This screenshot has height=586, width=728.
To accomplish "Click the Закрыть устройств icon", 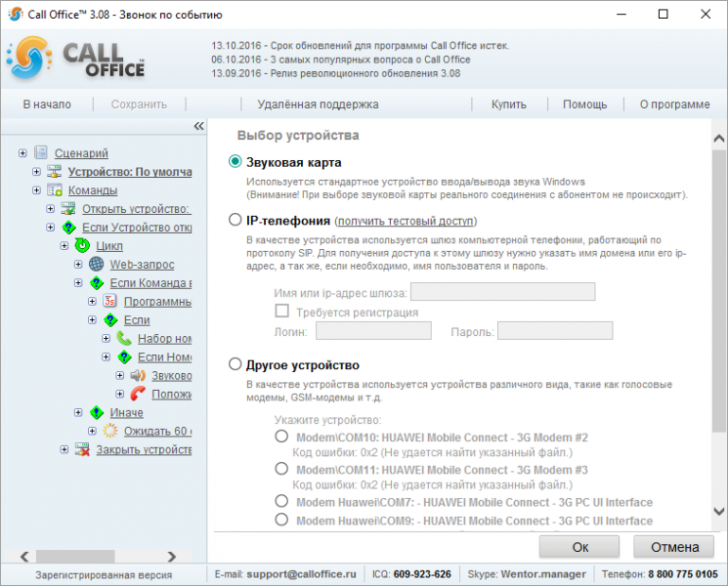I will [x=82, y=449].
